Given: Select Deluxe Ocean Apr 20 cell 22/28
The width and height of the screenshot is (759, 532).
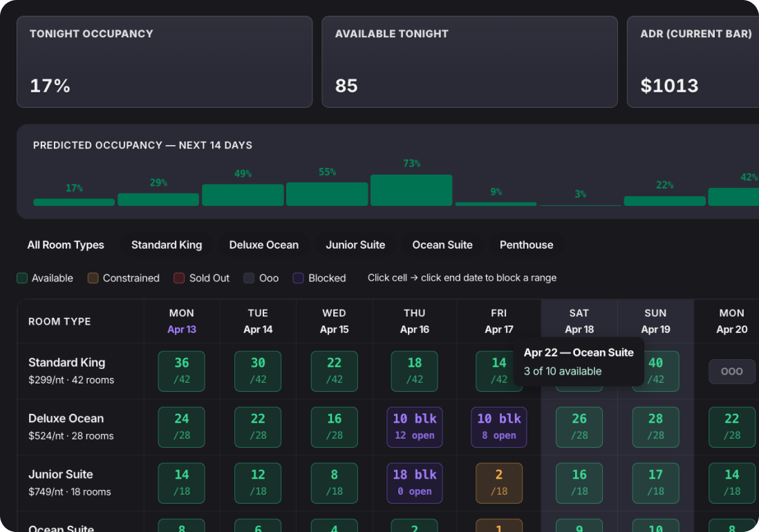Looking at the screenshot, I should coord(732,427).
